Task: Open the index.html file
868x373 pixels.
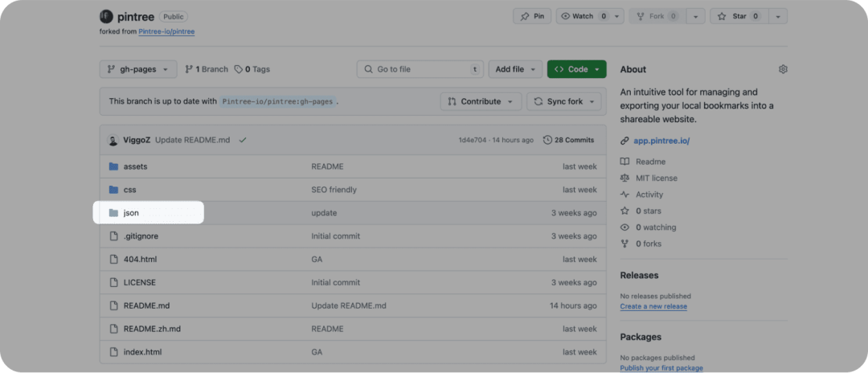Action: click(x=142, y=353)
